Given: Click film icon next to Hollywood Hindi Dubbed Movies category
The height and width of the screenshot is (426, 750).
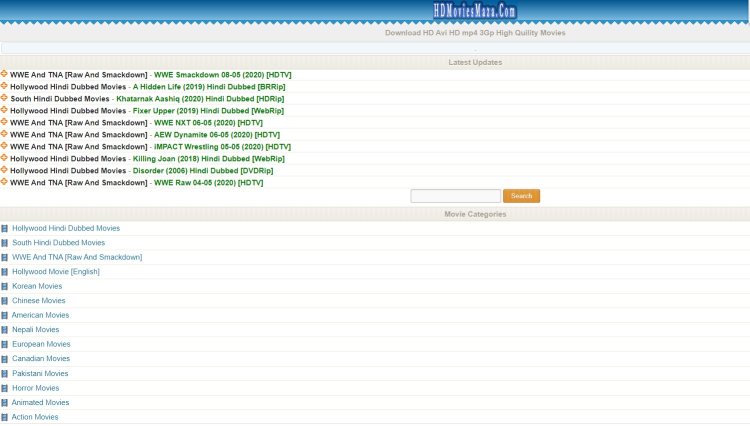Looking at the screenshot, I should pos(4,229).
